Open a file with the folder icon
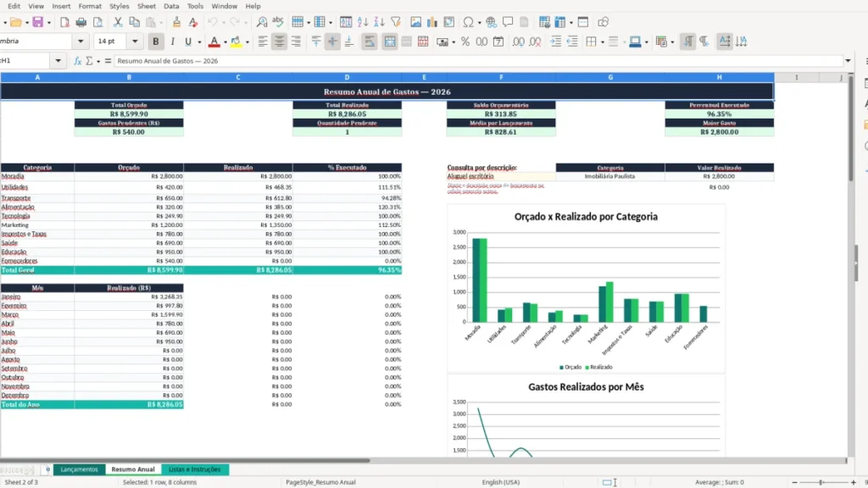The width and height of the screenshot is (868, 488). click(x=15, y=22)
